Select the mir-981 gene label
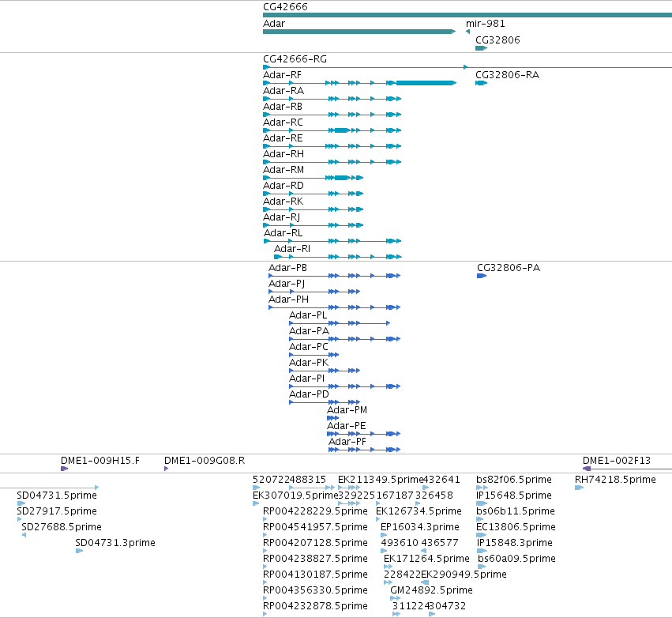672x618 pixels. point(485,24)
